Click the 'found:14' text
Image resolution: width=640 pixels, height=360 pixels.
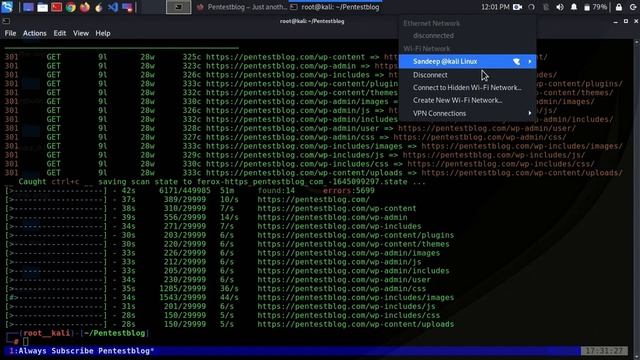[276, 191]
